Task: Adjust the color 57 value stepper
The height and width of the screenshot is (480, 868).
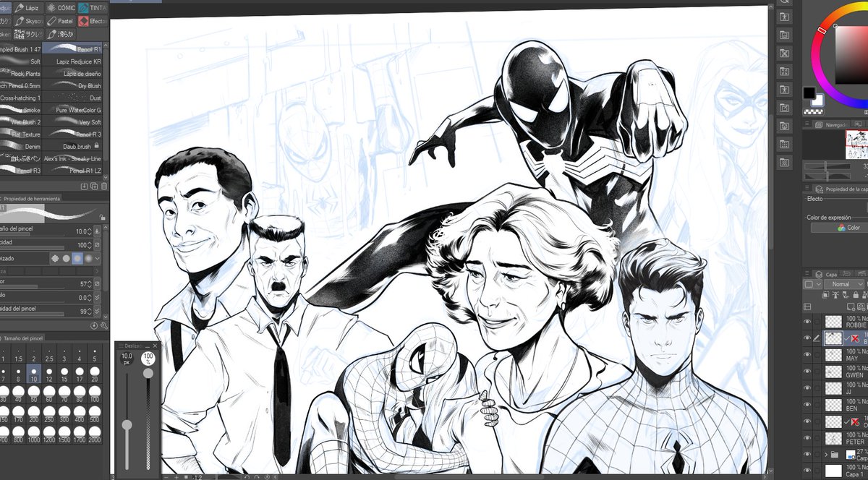Action: pos(90,285)
